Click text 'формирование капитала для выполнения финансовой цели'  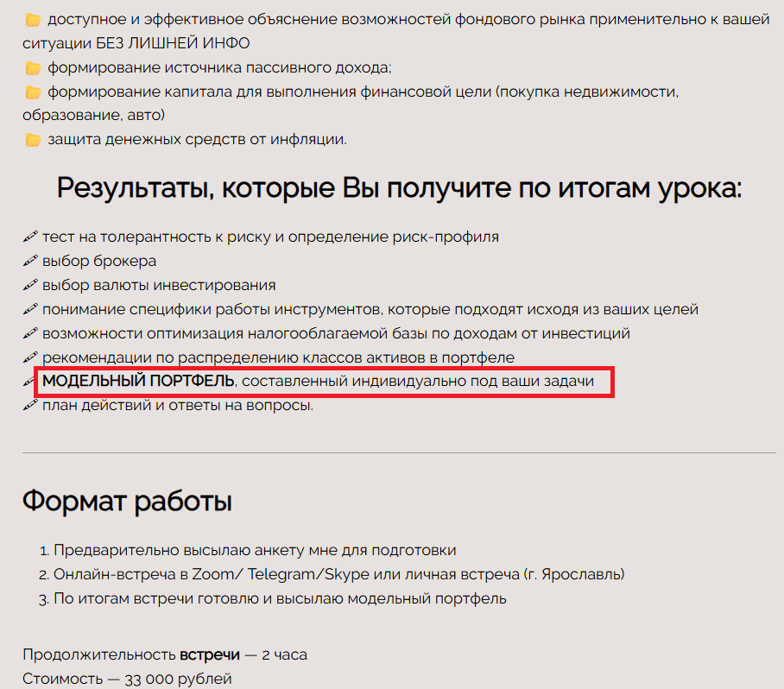(x=269, y=92)
